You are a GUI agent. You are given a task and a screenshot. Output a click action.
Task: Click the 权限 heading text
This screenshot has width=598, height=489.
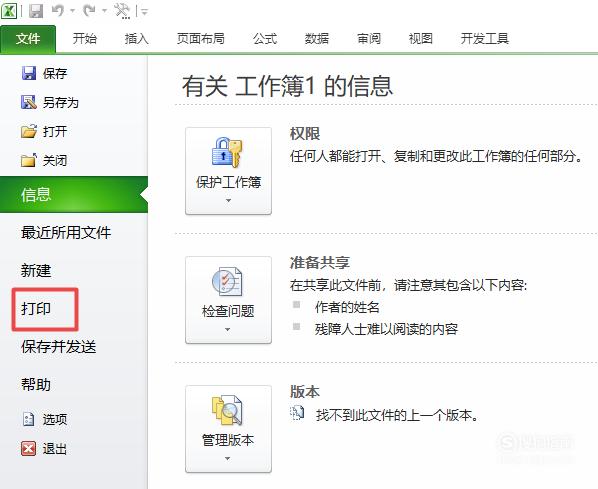[x=305, y=134]
